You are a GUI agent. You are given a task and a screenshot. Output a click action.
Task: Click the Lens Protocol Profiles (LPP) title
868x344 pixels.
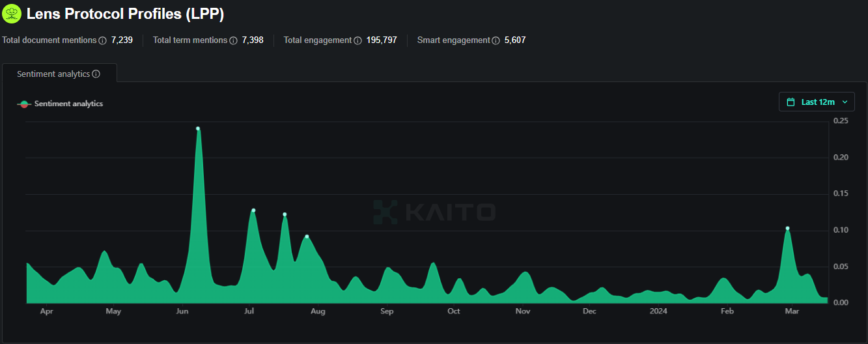click(x=125, y=14)
